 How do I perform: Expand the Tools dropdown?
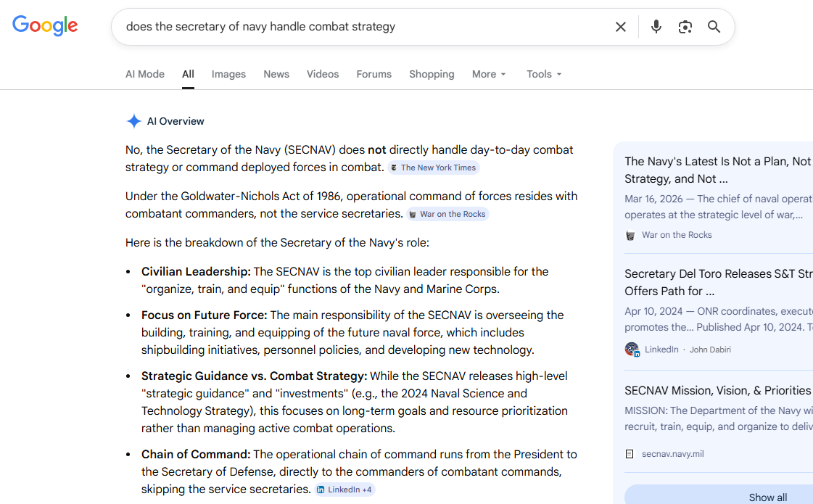(x=544, y=74)
